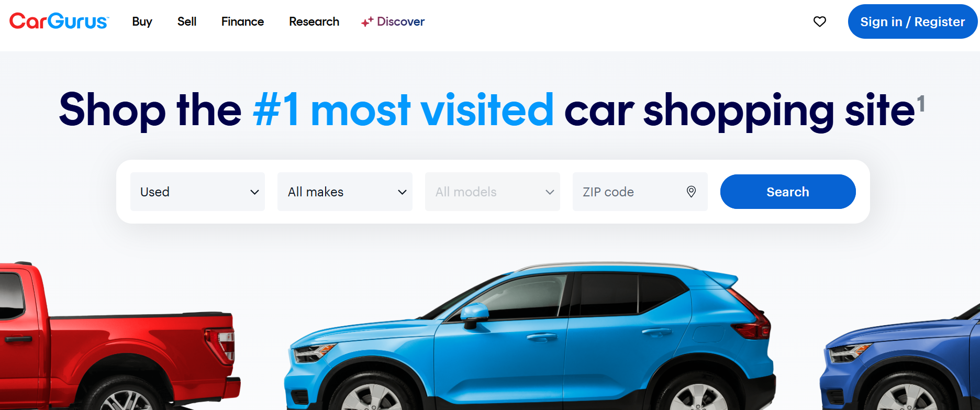Click the location pin icon in ZIP field

(x=691, y=192)
